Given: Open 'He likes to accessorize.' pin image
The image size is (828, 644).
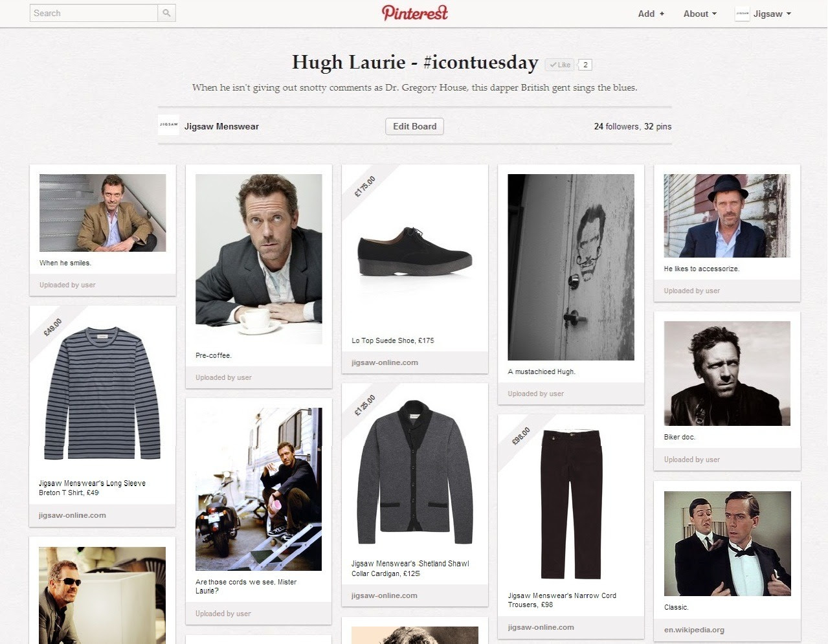Looking at the screenshot, I should point(727,216).
